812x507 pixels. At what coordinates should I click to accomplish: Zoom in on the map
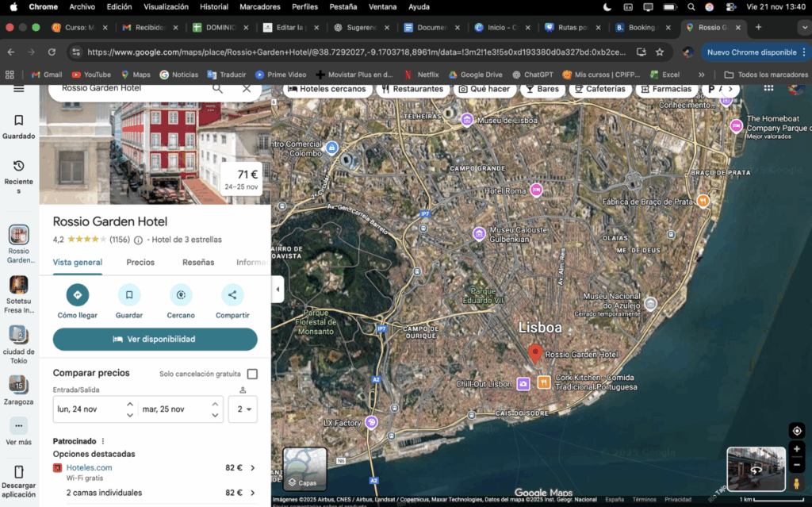click(797, 449)
